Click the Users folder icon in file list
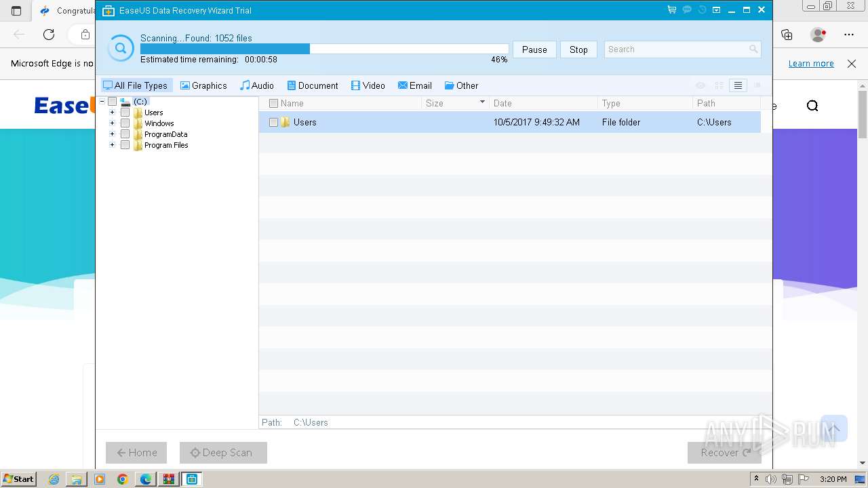 (285, 122)
